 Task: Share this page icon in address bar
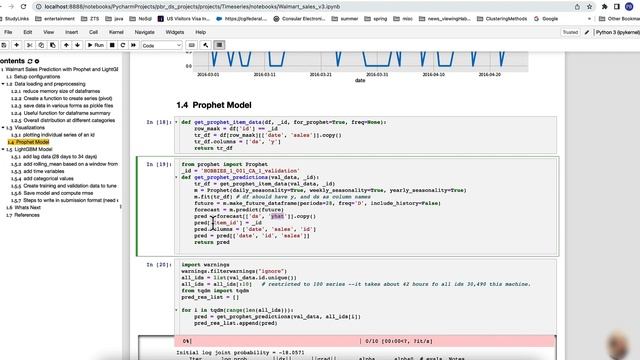(577, 7)
